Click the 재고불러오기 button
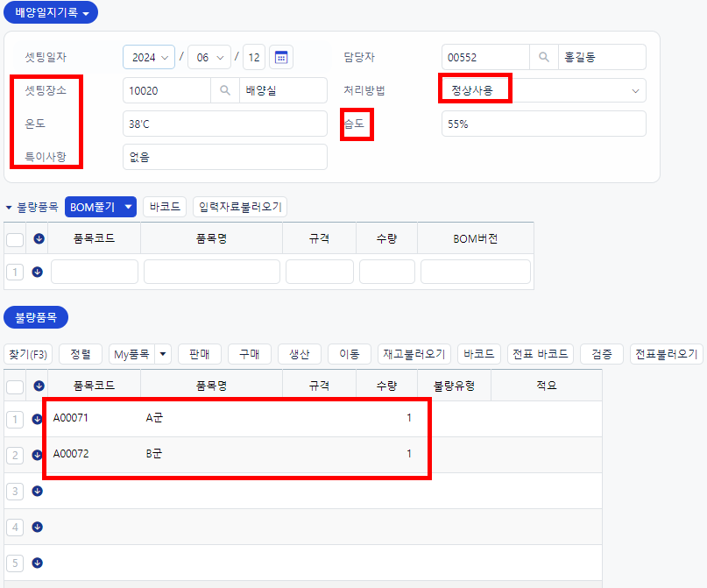The height and width of the screenshot is (588, 707). point(414,354)
